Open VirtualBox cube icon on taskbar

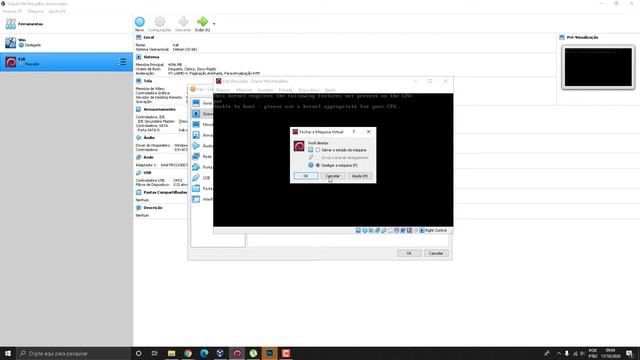coord(220,353)
